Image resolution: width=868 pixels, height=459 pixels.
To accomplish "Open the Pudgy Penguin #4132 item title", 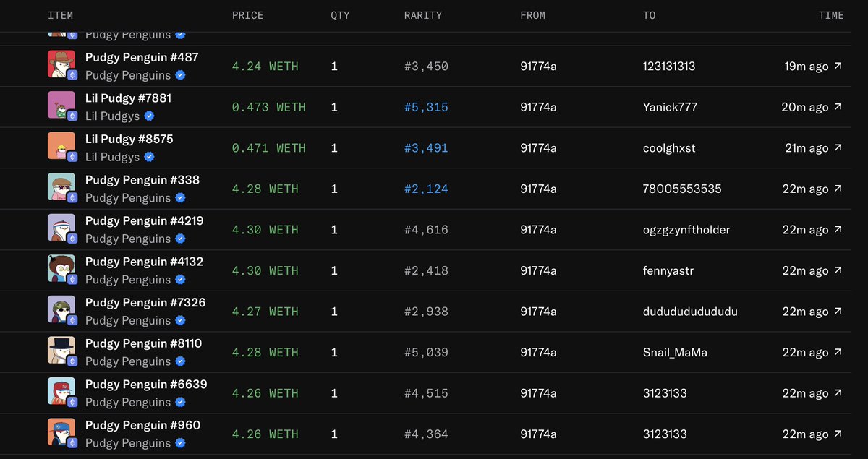I will coord(145,262).
